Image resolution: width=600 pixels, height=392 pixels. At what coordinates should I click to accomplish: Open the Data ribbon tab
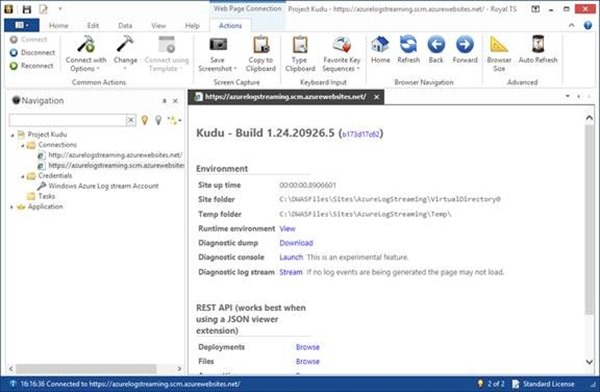(125, 25)
